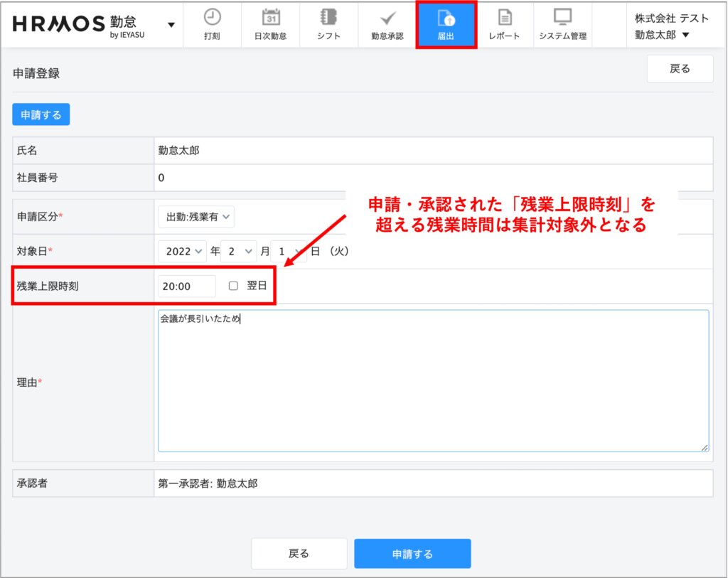Click the bottom blue 申請する button
The height and width of the screenshot is (578, 728).
coord(412,554)
